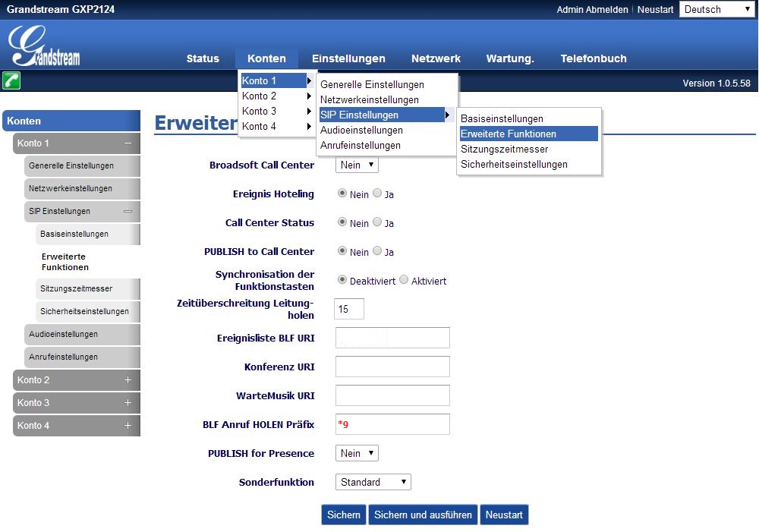This screenshot has width=759, height=532.
Task: Set Synchronisation der Funktionstasten to Aktiviert
Action: click(404, 280)
